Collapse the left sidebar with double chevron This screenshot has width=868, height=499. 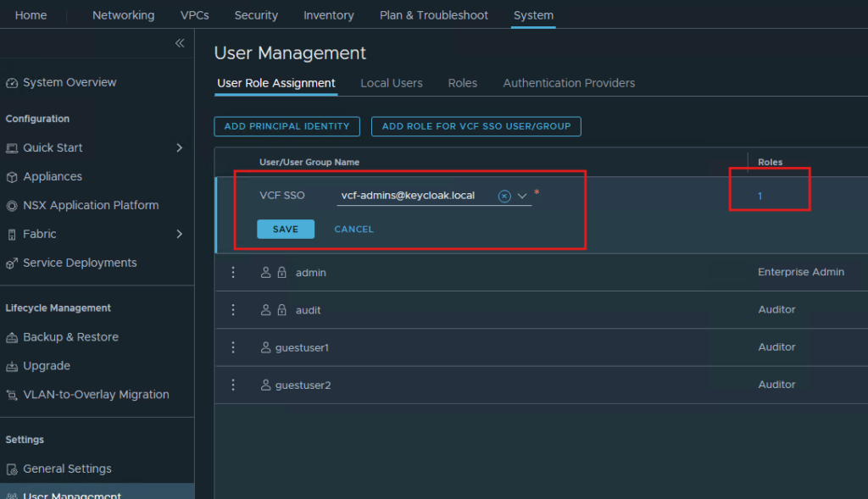[x=180, y=43]
